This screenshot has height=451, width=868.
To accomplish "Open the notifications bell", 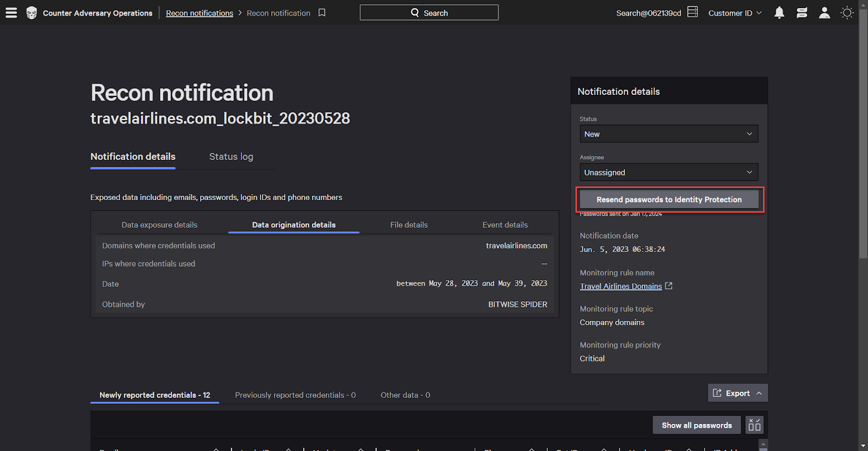I will click(779, 12).
